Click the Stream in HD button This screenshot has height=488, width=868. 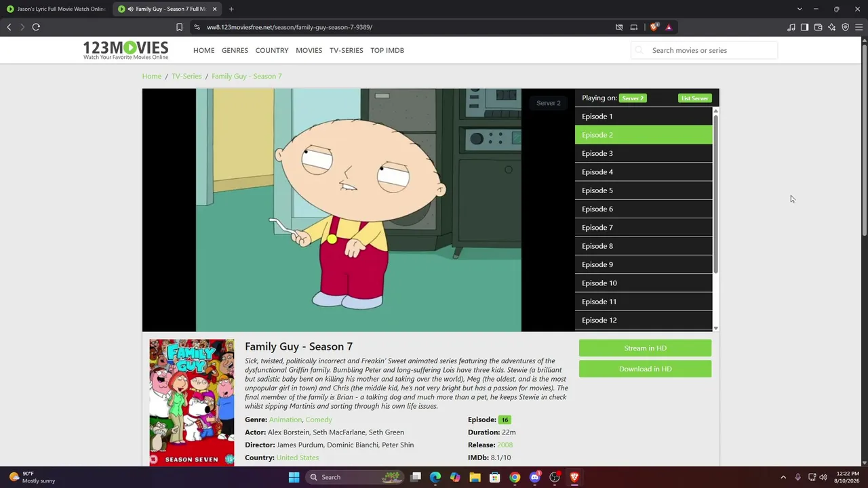tap(645, 348)
